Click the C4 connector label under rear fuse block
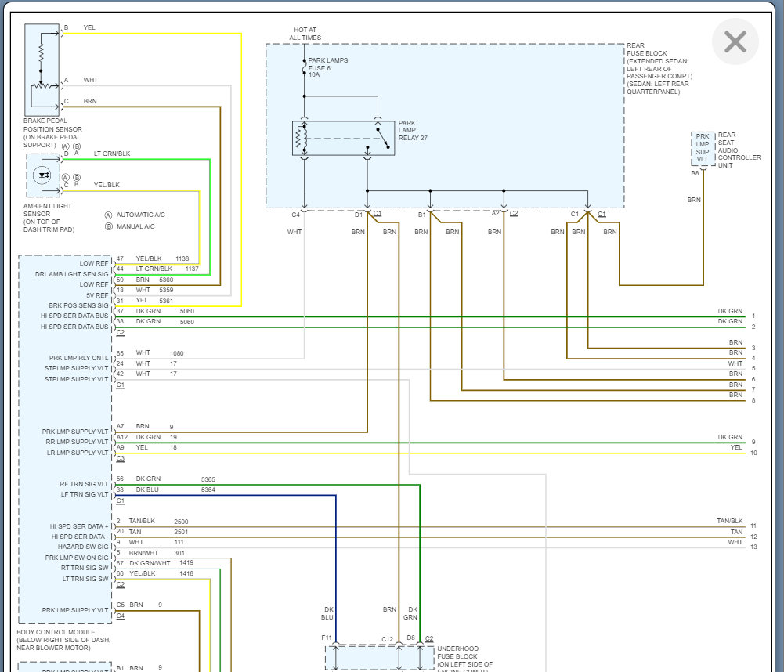 [295, 215]
